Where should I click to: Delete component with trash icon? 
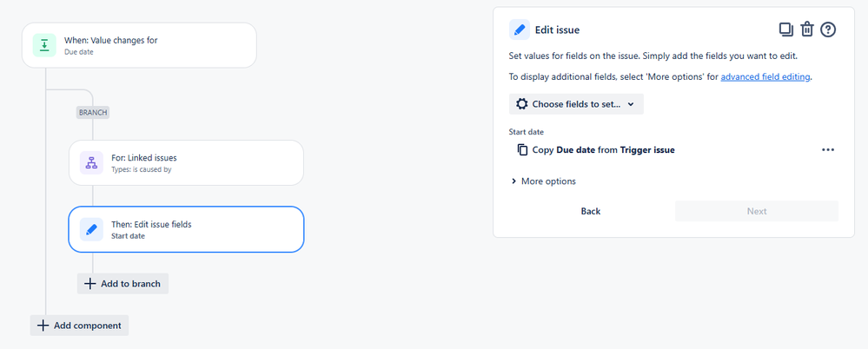(807, 30)
